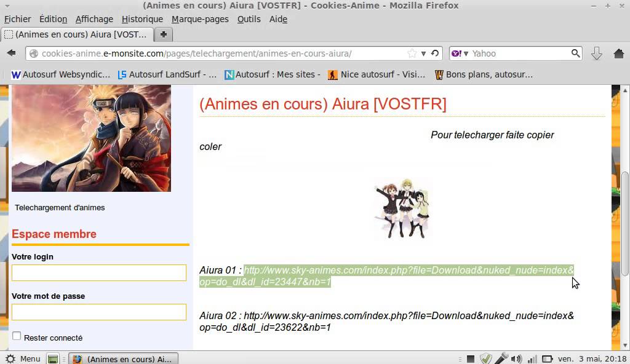Open Autosurf Websyndic bookmark
The height and width of the screenshot is (364, 630).
pyautogui.click(x=60, y=75)
